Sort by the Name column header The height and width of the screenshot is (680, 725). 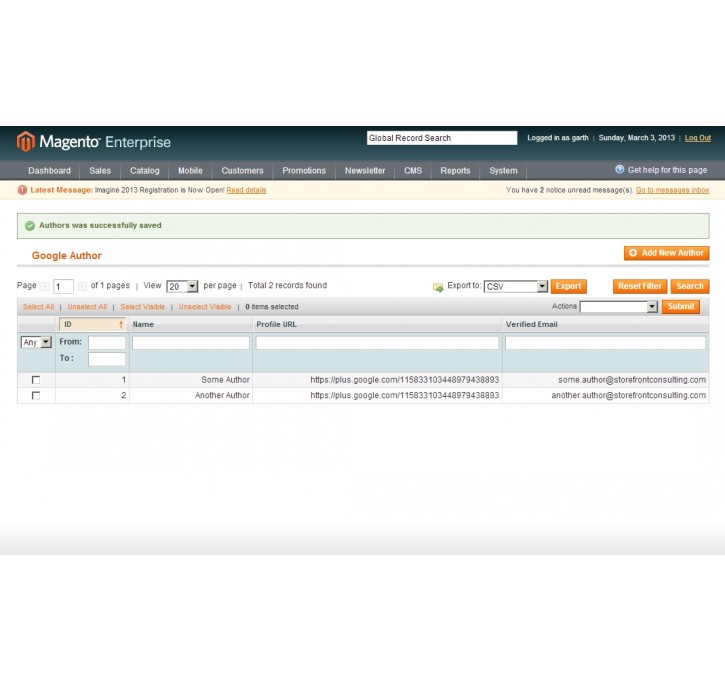coord(143,325)
